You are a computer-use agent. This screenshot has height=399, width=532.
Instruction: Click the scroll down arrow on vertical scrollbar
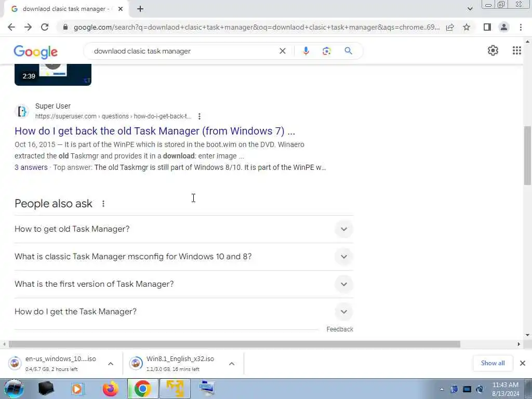527,335
